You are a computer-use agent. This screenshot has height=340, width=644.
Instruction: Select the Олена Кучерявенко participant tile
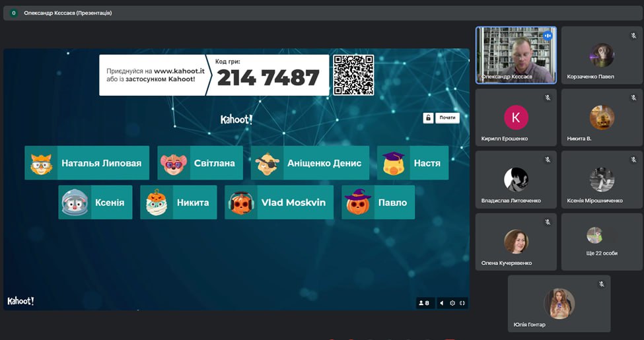coord(517,242)
